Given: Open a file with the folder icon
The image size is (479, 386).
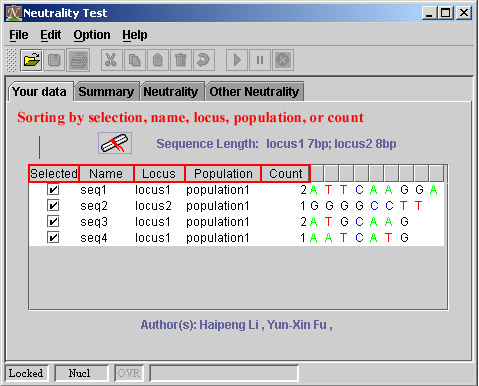Looking at the screenshot, I should coord(31,60).
